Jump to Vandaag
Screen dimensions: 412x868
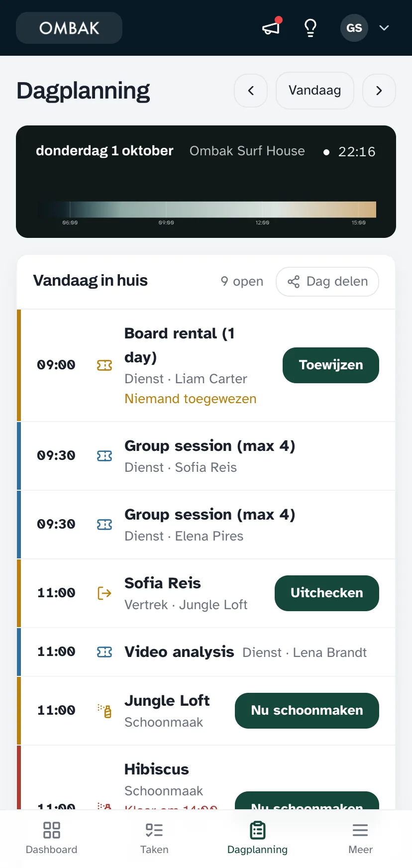(x=315, y=91)
